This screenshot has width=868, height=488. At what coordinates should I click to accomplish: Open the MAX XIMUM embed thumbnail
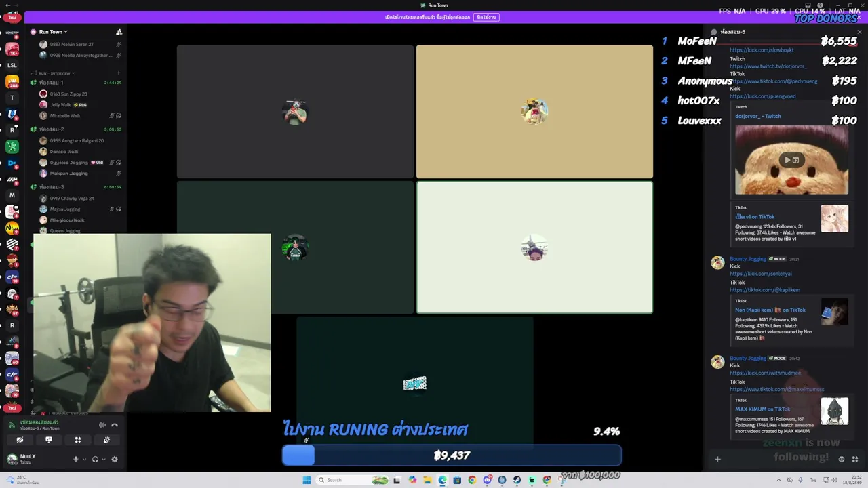[x=834, y=411]
